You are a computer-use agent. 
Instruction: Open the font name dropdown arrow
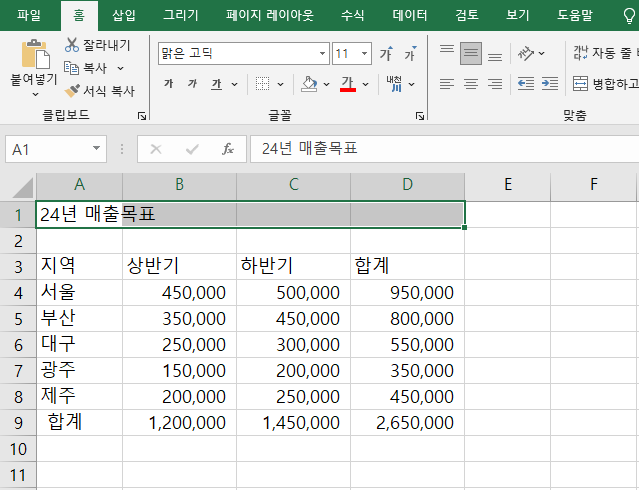[x=322, y=53]
